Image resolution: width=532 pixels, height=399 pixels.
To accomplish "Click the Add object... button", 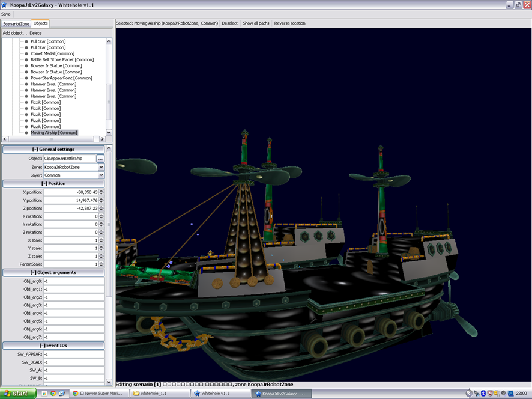I will tap(15, 33).
